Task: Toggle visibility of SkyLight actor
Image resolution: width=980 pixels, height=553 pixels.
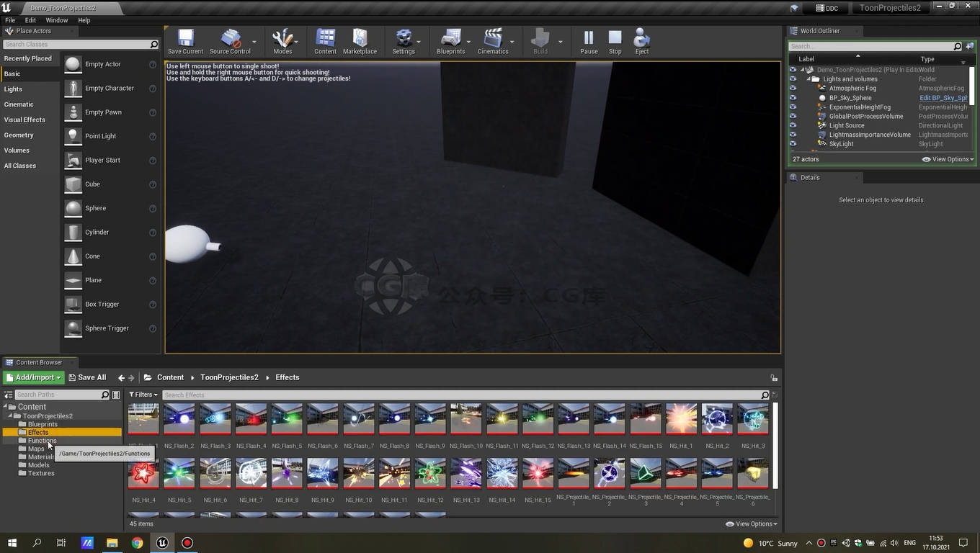Action: coord(793,144)
